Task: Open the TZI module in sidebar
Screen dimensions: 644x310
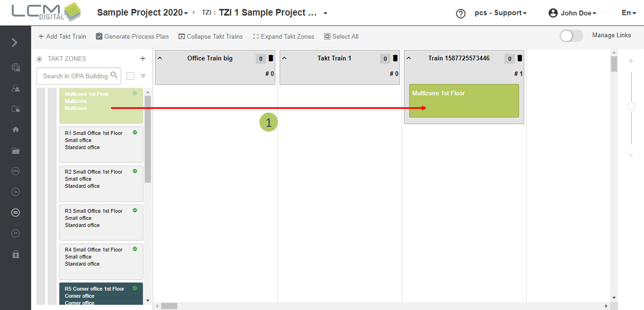Action: (15, 213)
